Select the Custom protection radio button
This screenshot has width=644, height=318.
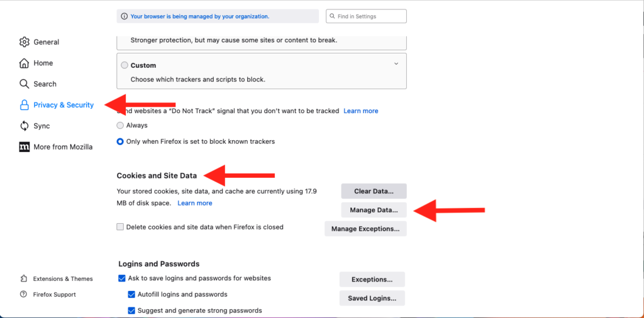124,65
